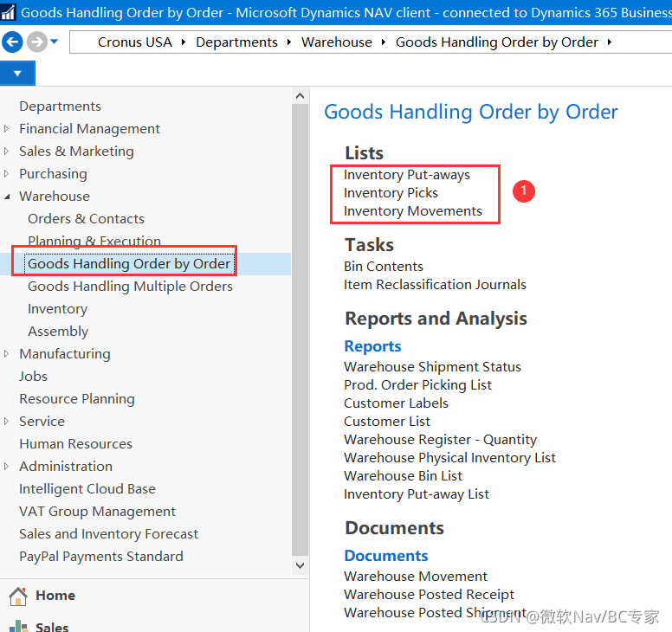Click the Sales chart icon in navigation pane
The width and height of the screenshot is (672, 632).
(x=18, y=626)
